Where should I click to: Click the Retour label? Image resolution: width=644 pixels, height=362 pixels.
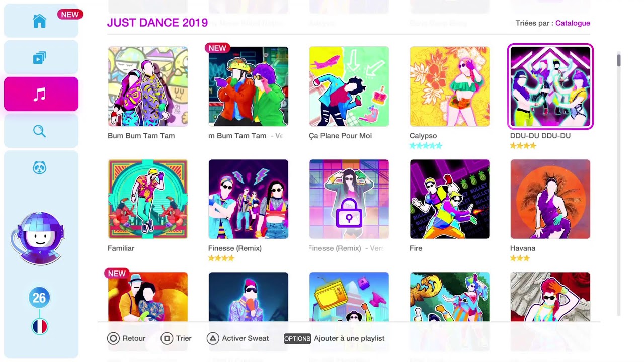click(x=134, y=338)
